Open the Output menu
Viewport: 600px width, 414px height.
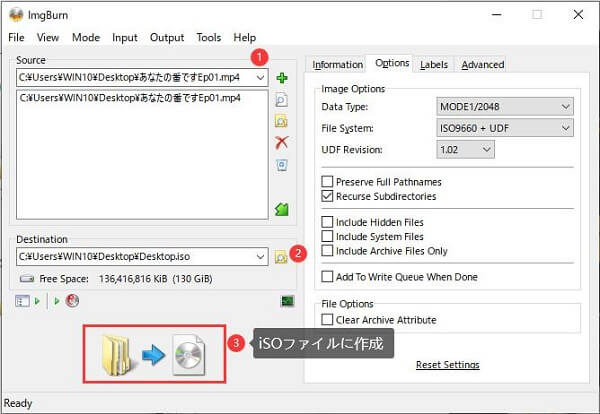point(167,37)
